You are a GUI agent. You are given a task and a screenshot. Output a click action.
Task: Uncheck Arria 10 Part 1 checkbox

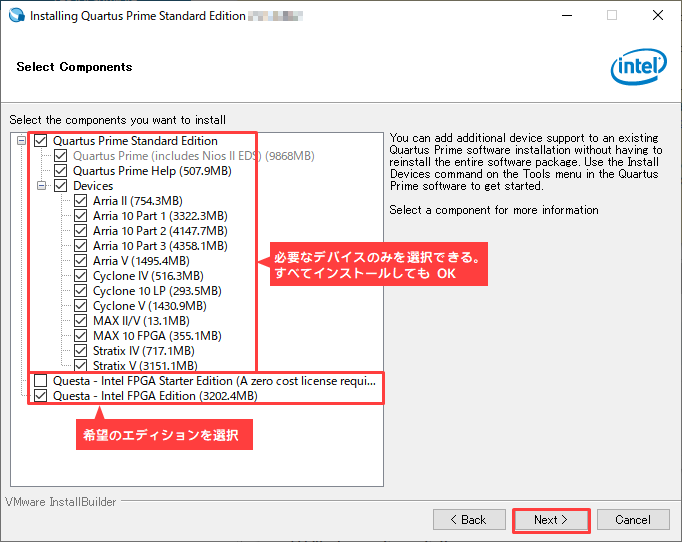point(80,216)
